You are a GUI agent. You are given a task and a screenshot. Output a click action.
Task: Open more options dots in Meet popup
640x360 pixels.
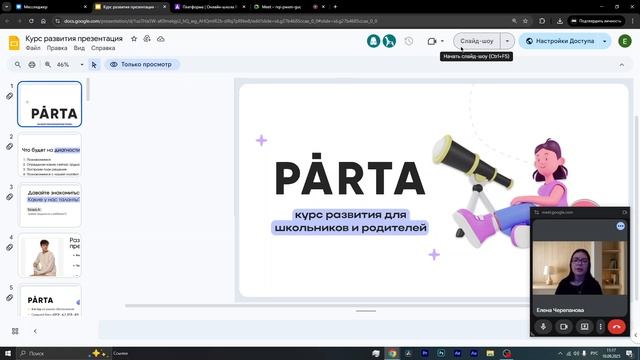[x=600, y=327]
